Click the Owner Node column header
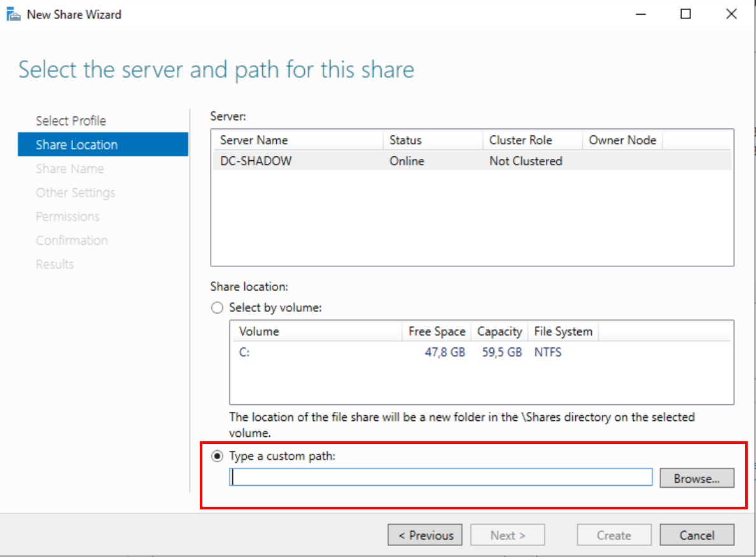The height and width of the screenshot is (557, 756). pyautogui.click(x=622, y=141)
